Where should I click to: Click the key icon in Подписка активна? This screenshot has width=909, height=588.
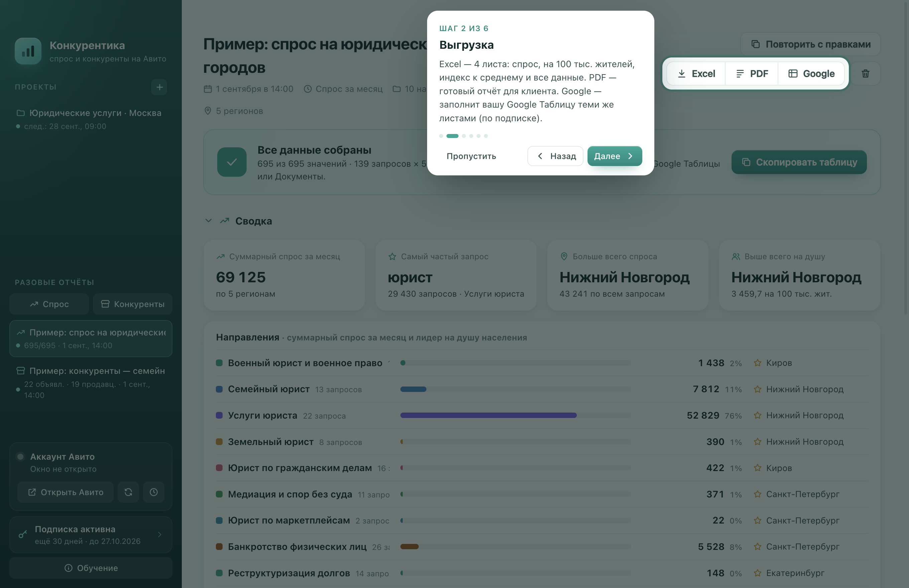(x=23, y=535)
